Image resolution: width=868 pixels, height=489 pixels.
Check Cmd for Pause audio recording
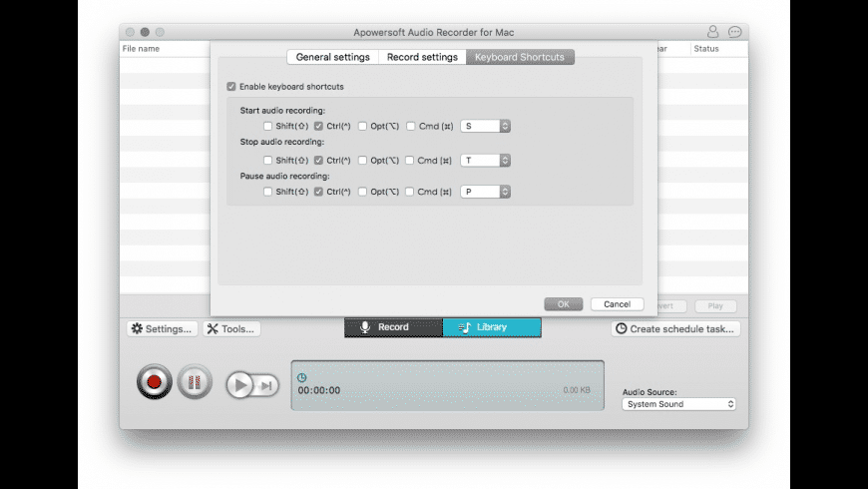(x=410, y=192)
